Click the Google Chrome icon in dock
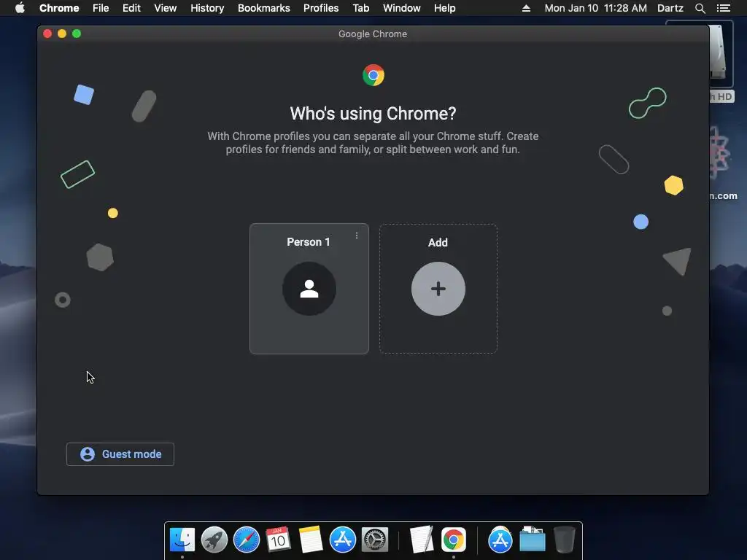747x560 pixels. 454,540
